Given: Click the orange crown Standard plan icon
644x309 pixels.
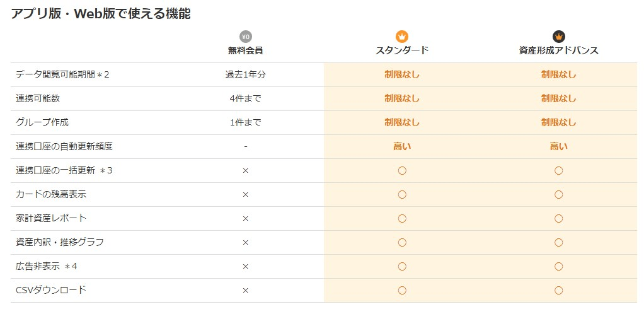Looking at the screenshot, I should [402, 37].
